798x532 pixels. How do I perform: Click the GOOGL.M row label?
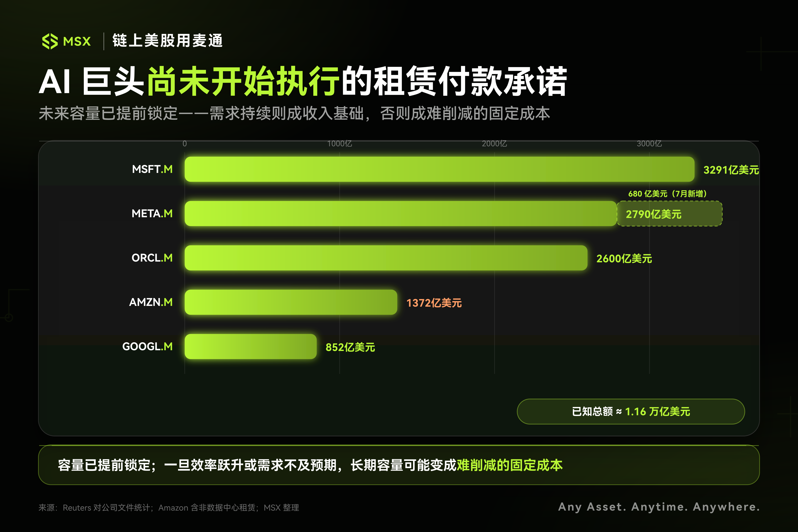click(x=147, y=346)
